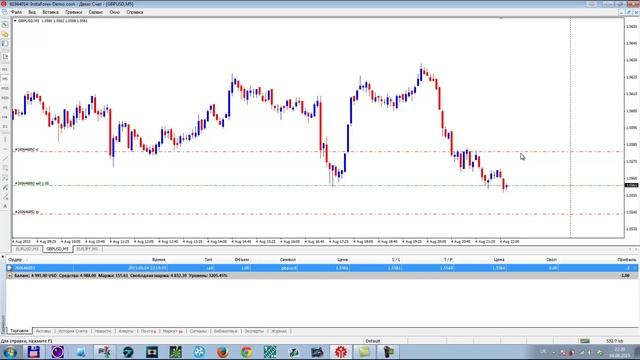Select the H4 timeframe button

click(5, 117)
